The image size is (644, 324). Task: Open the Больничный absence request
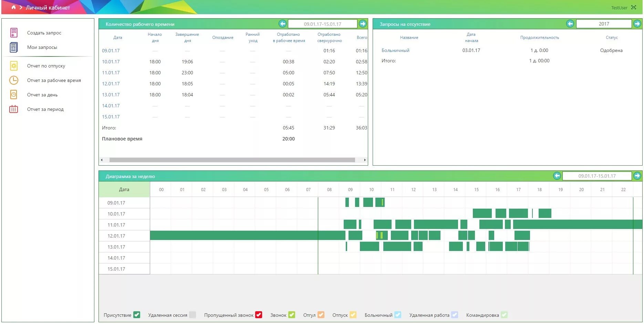tap(395, 50)
